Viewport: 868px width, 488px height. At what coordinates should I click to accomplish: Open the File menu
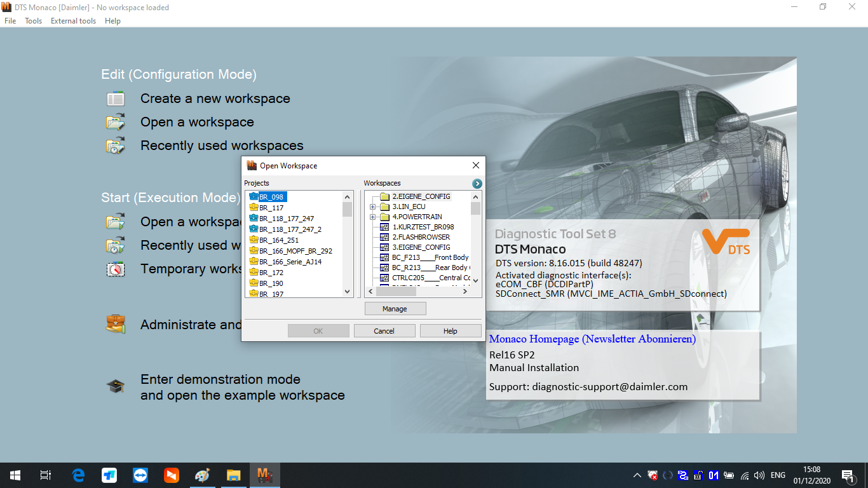[x=10, y=21]
